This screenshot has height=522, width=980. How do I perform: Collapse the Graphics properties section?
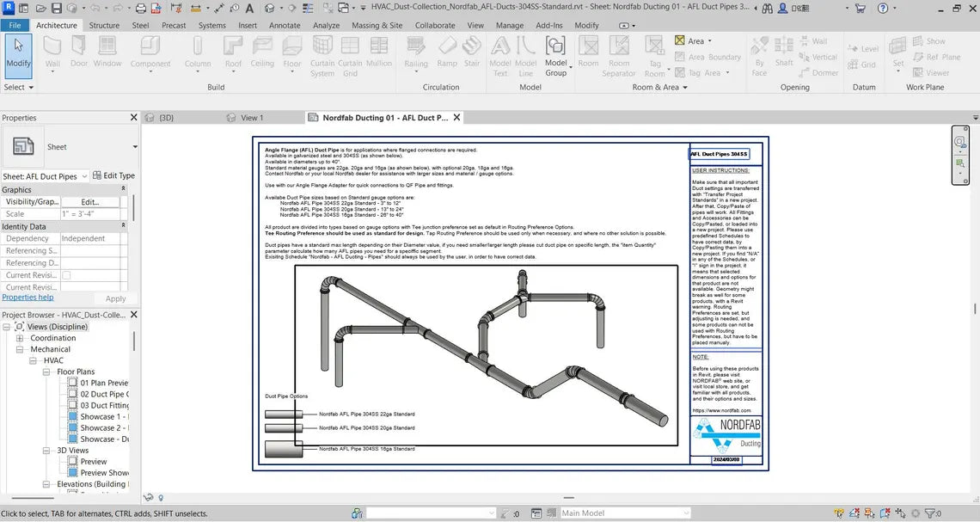coord(123,189)
